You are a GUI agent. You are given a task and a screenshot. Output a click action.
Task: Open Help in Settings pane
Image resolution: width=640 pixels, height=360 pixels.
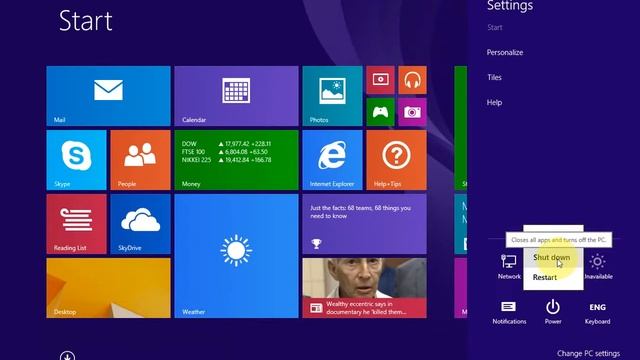click(x=494, y=102)
